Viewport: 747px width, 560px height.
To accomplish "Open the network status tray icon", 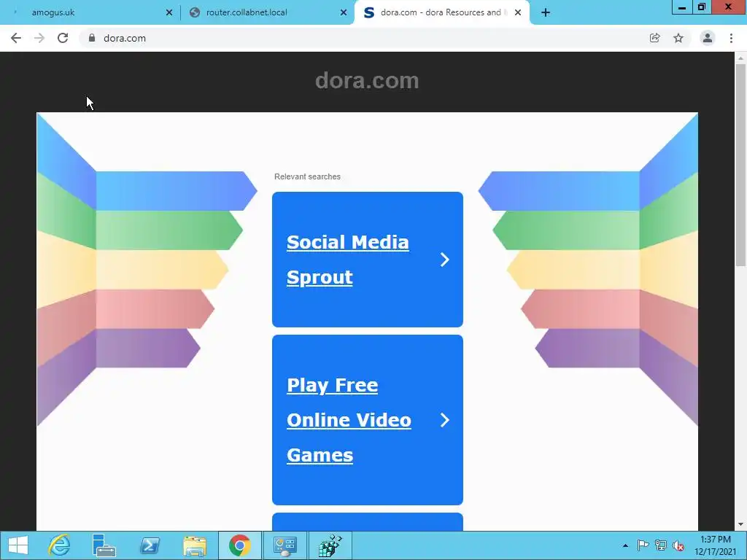I will pos(661,545).
